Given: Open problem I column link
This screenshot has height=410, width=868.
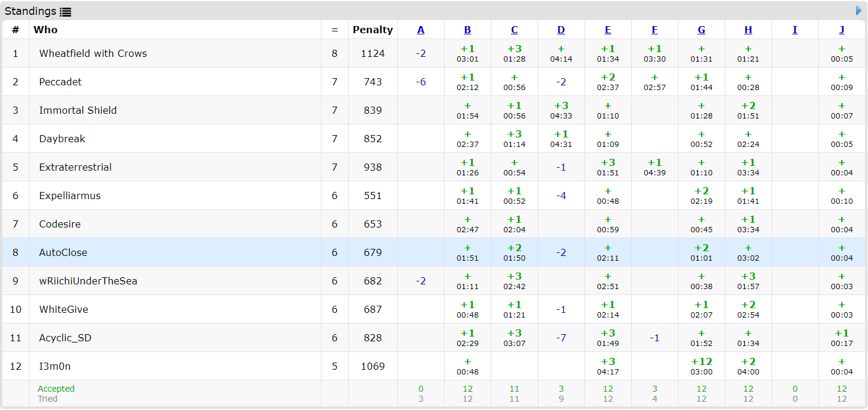Looking at the screenshot, I should pyautogui.click(x=795, y=30).
